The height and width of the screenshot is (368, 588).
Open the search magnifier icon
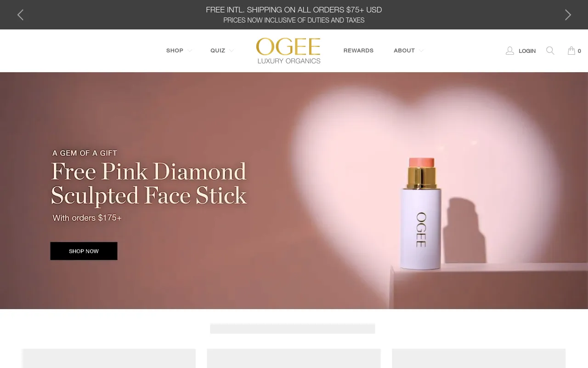tap(550, 51)
